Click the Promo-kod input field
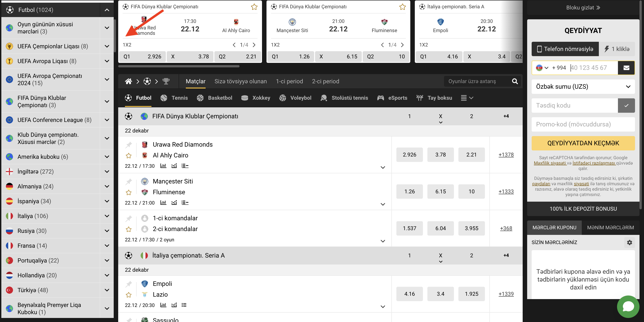 [x=583, y=124]
